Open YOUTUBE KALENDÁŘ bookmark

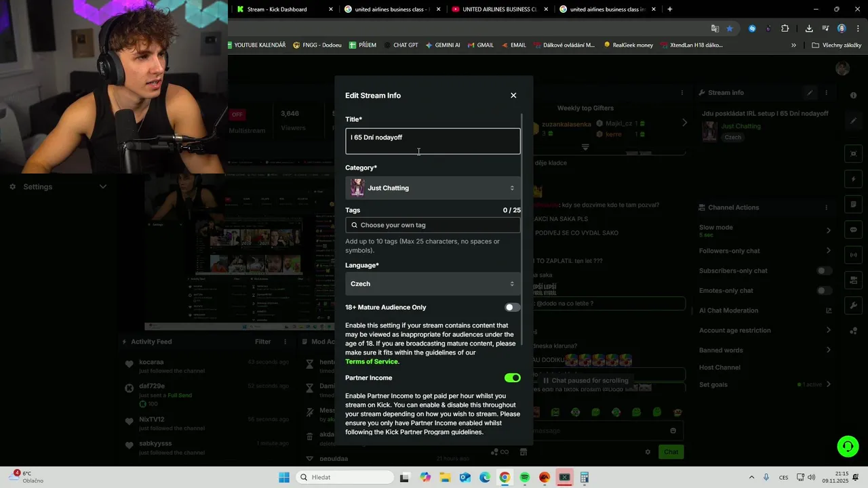257,45
